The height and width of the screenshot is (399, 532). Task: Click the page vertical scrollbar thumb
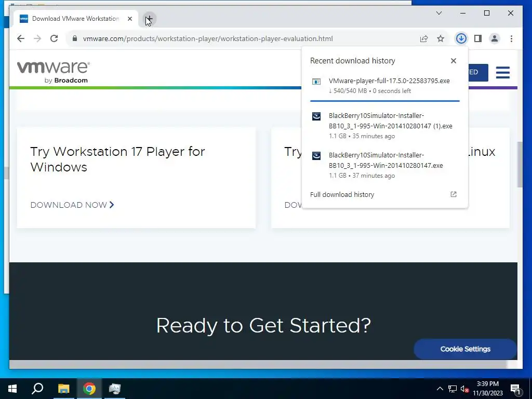520,165
